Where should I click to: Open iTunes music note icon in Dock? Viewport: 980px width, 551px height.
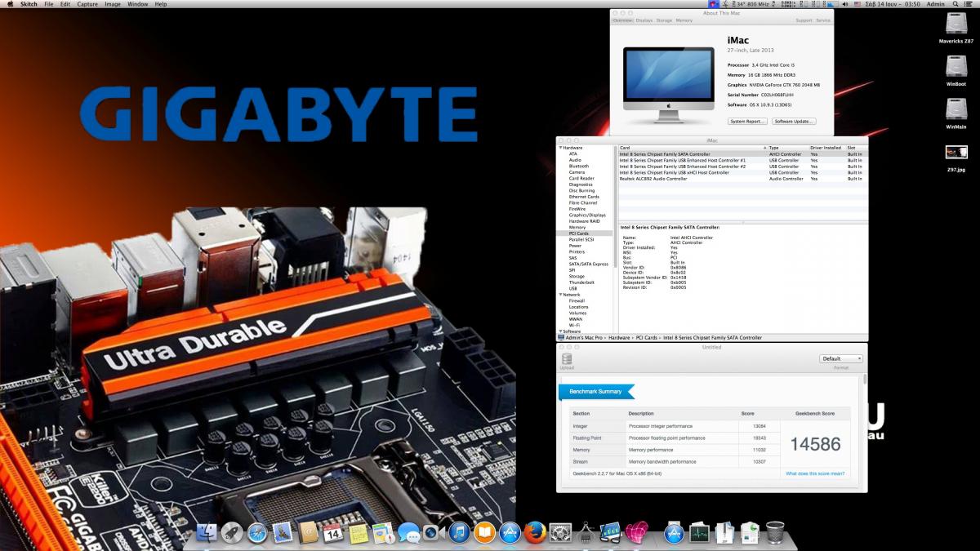459,533
